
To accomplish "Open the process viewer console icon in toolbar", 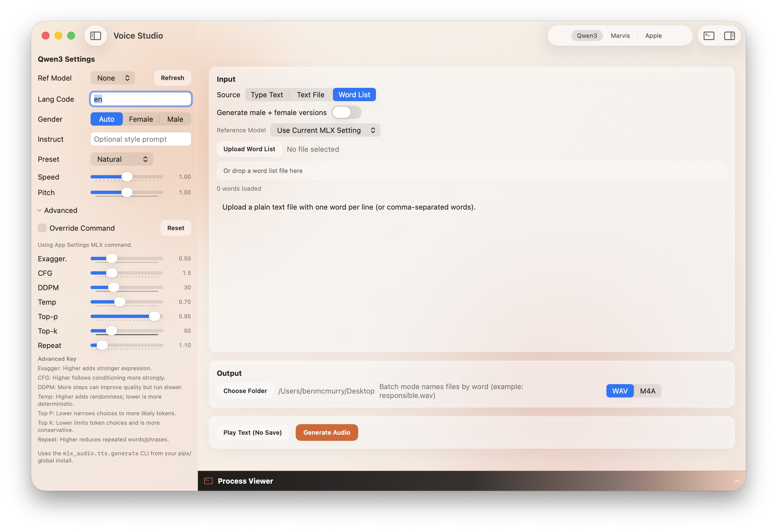I will [709, 36].
